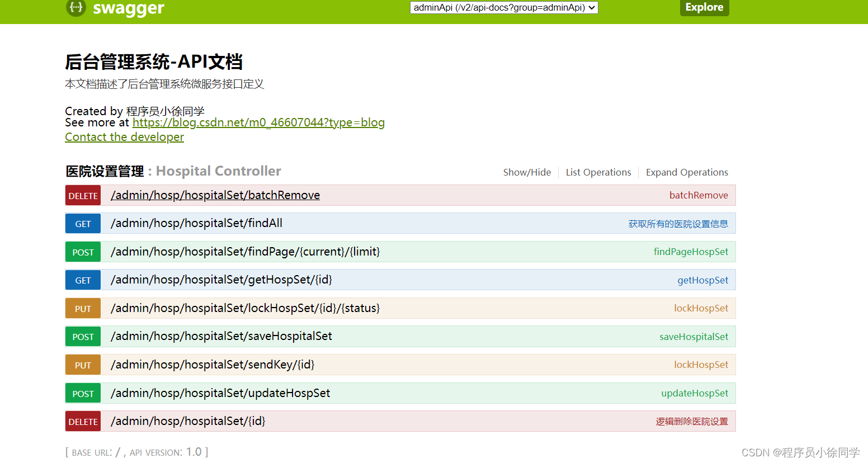This screenshot has width=868, height=463.
Task: Click lockHospSet summary on lockHospSet row
Action: point(701,308)
